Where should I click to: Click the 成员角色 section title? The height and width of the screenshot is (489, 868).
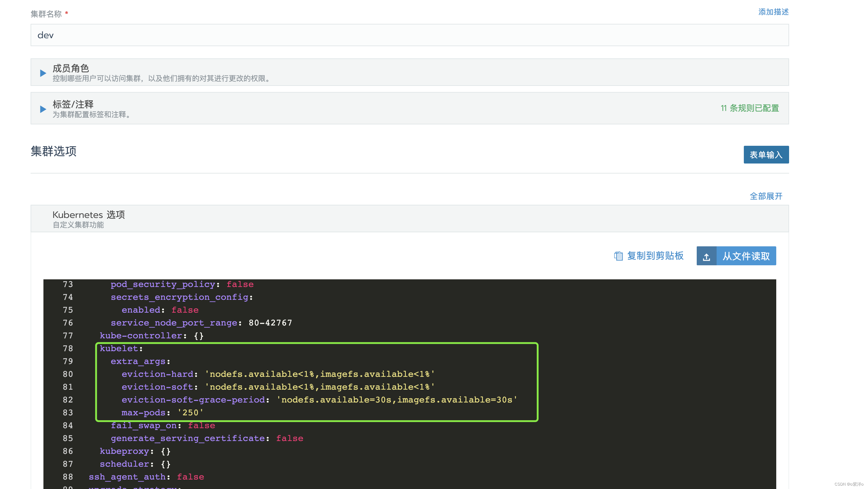pyautogui.click(x=70, y=68)
